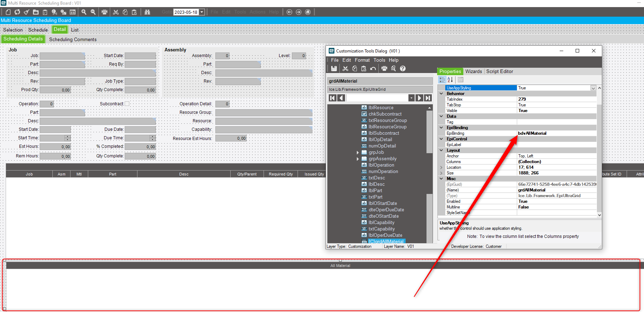
Task: Click the Home navigation icon
Action: pos(308,12)
